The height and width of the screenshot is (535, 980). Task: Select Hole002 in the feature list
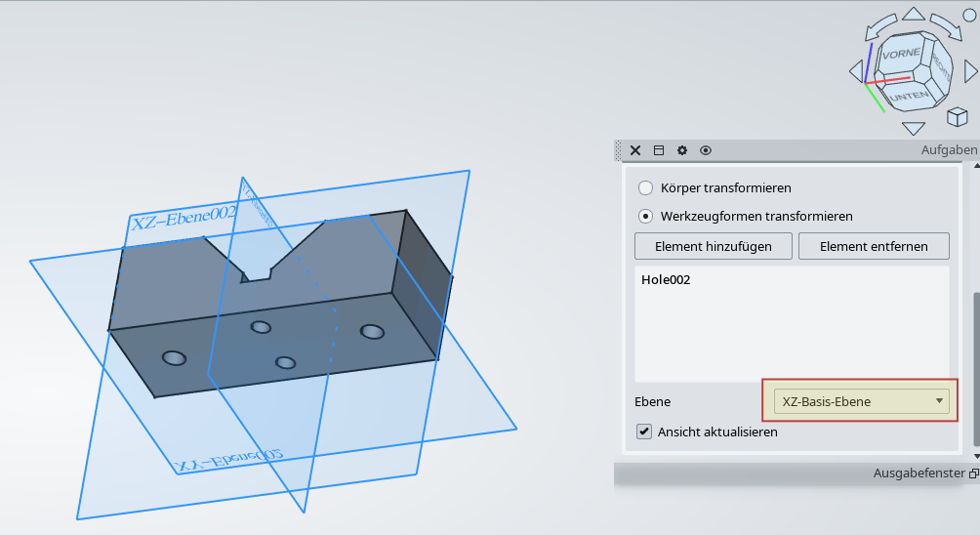click(666, 279)
